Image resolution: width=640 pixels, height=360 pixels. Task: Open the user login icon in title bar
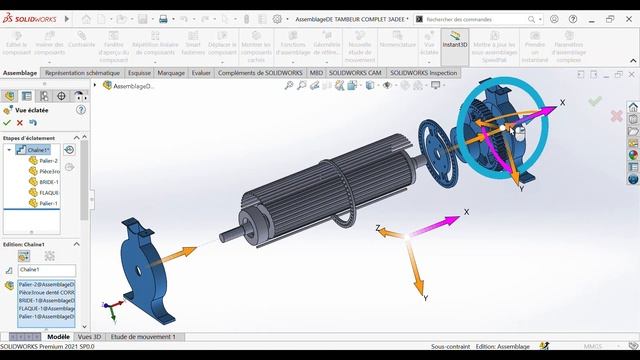coord(554,19)
